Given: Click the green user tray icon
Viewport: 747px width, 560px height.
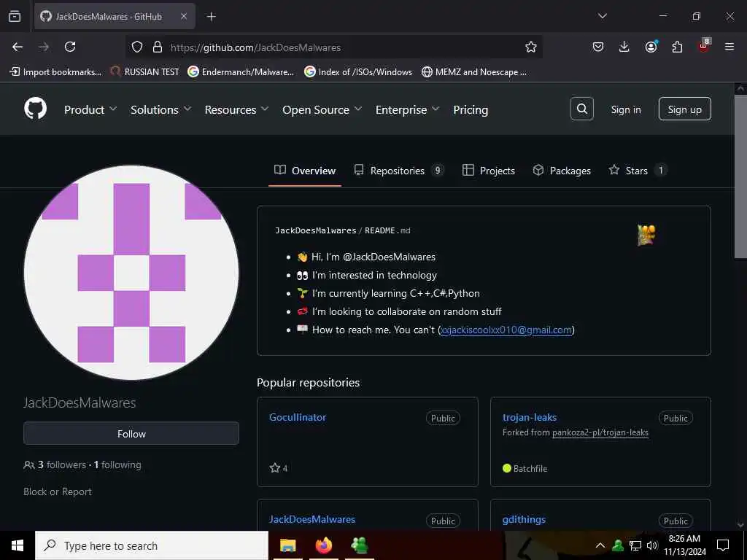Looking at the screenshot, I should (618, 545).
